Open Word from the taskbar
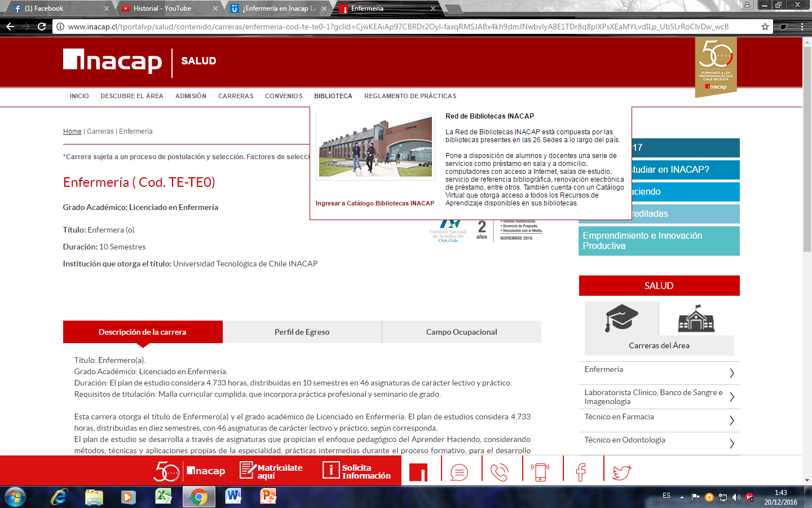The image size is (812, 508). pos(233,497)
